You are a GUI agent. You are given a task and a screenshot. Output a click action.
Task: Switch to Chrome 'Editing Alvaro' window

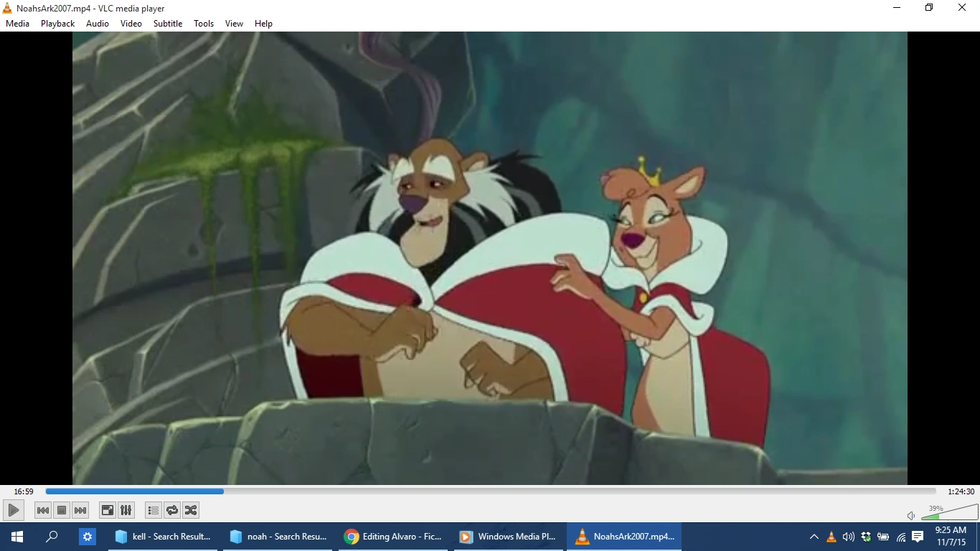[393, 537]
